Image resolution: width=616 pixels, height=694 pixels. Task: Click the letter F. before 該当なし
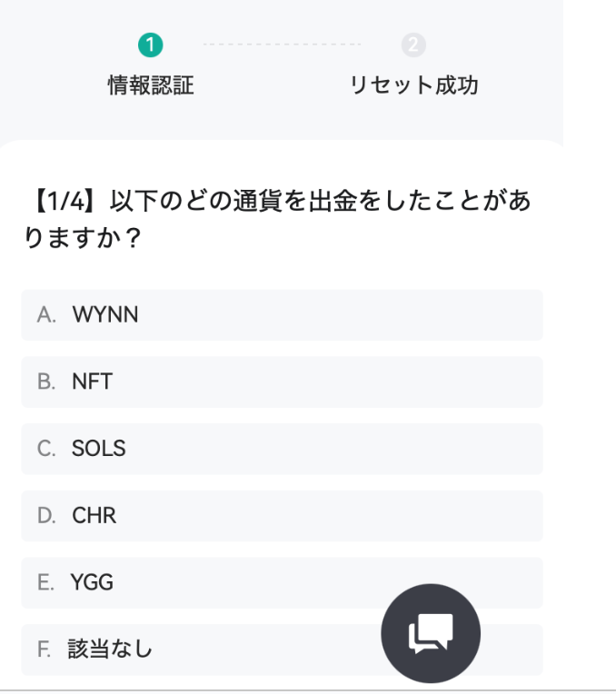(44, 649)
